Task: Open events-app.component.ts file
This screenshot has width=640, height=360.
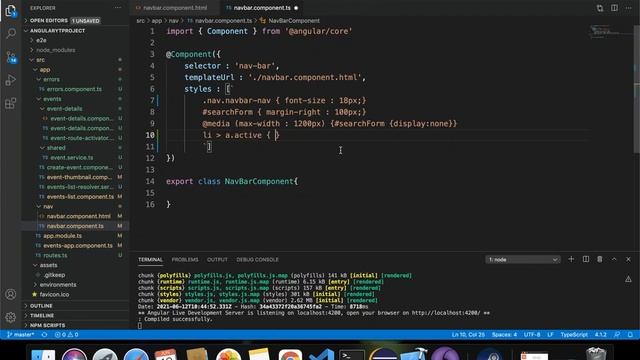Action: [78, 246]
